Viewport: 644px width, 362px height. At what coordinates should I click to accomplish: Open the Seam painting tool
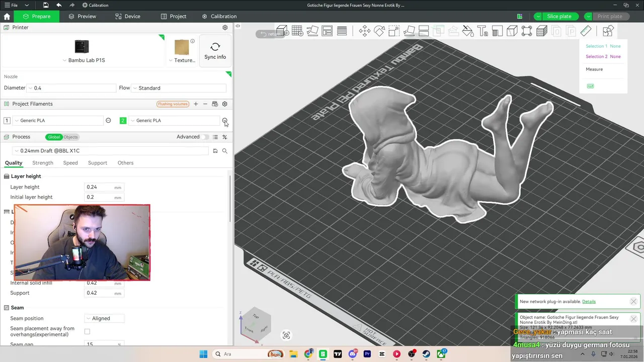click(x=512, y=31)
